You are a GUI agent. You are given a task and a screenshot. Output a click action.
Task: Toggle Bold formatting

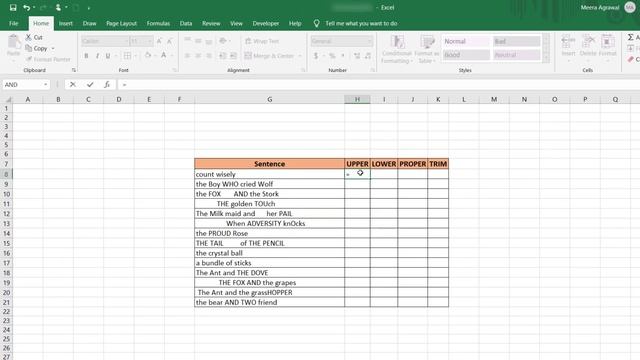pyautogui.click(x=86, y=56)
